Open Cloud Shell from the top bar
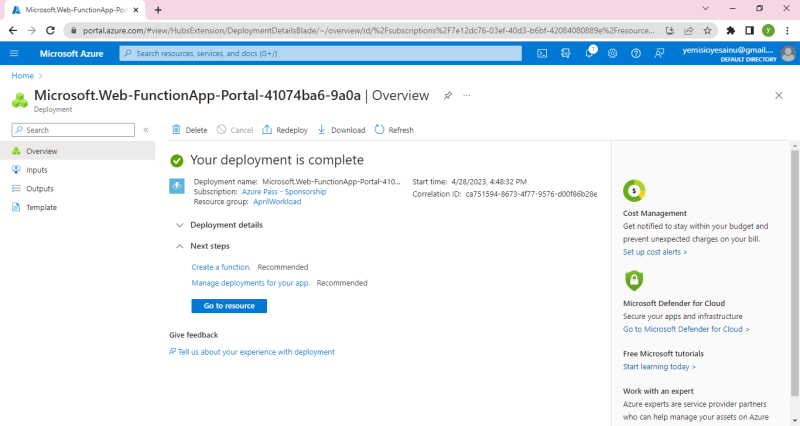This screenshot has height=426, width=800. [x=542, y=53]
